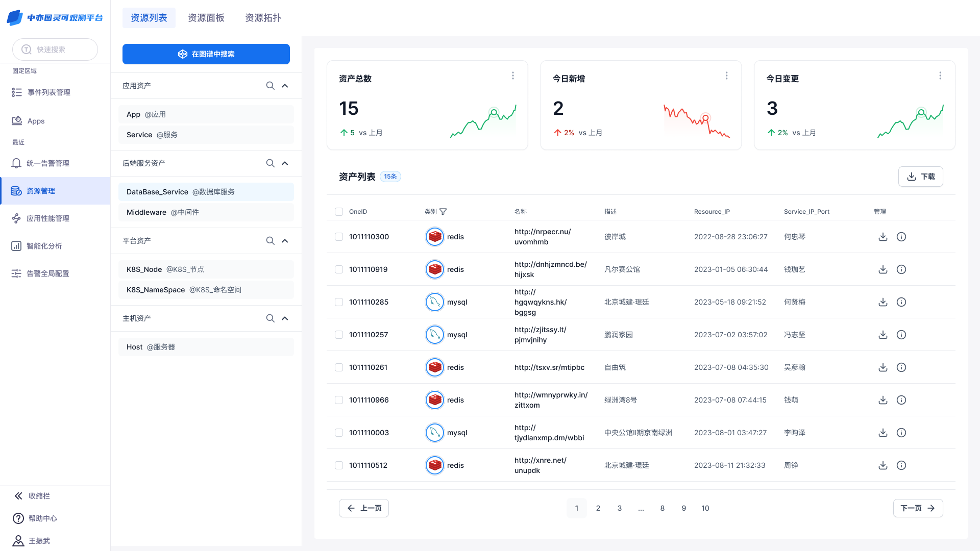Click the category filter funnel icon
The image size is (980, 551).
443,212
